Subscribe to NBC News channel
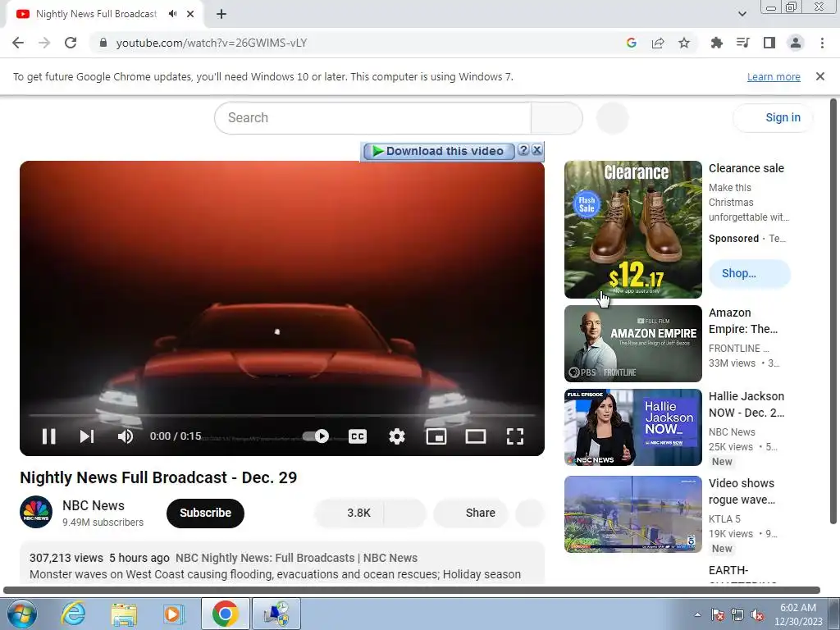 tap(205, 513)
